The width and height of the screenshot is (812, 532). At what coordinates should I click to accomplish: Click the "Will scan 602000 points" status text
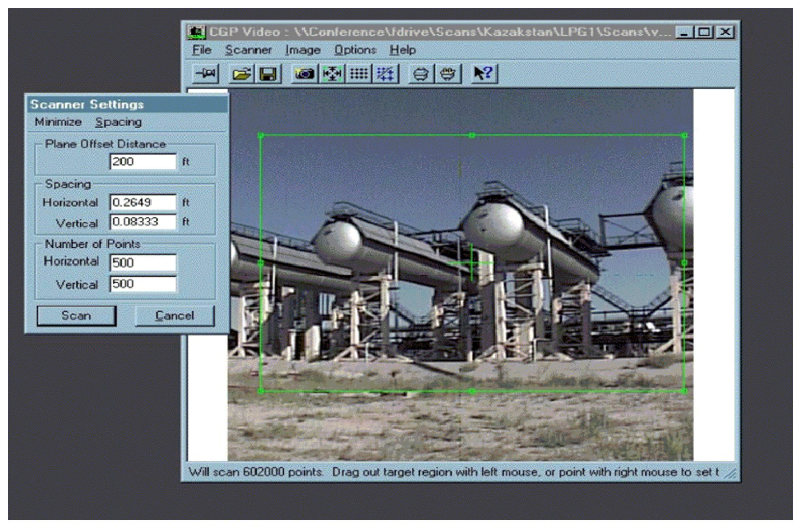tap(256, 472)
